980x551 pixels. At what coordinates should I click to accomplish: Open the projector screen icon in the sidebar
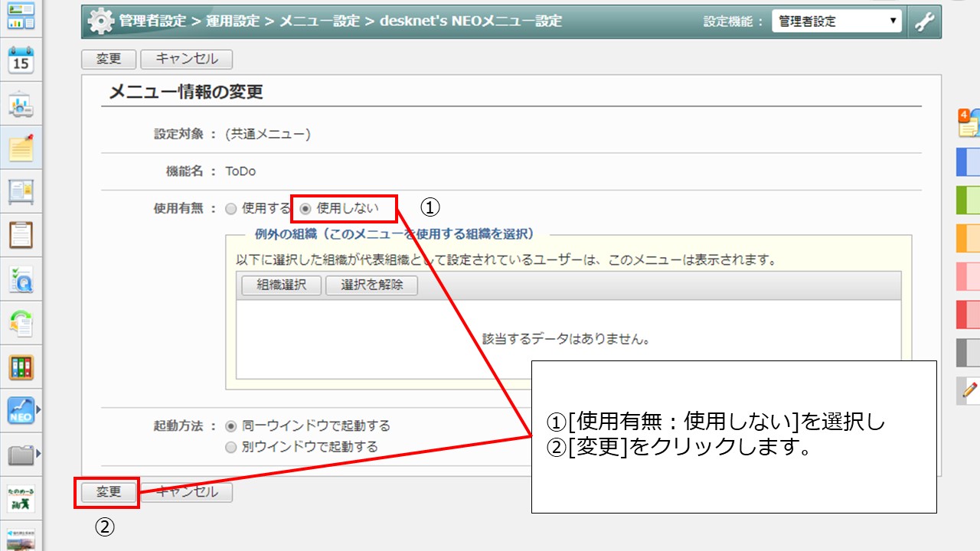click(x=21, y=104)
